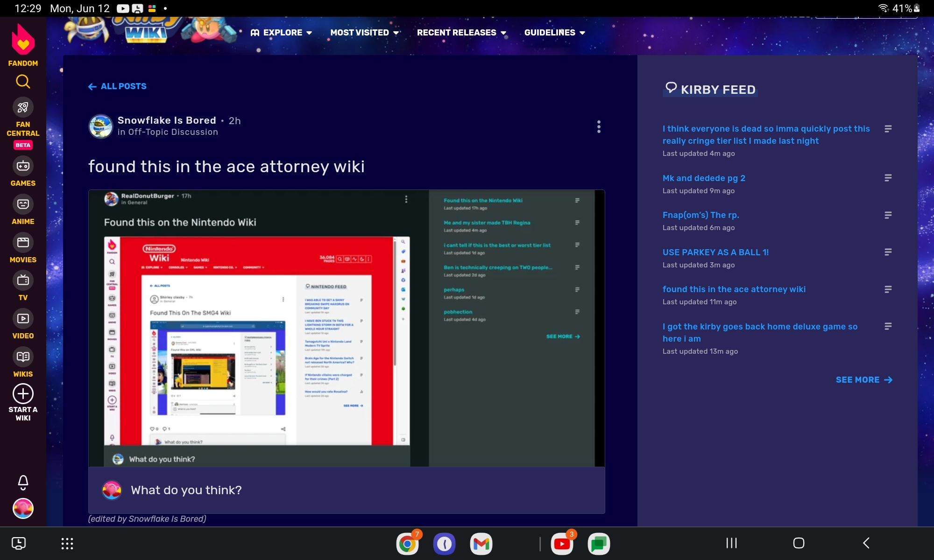934x560 pixels.
Task: Click the Chrome browser icon in taskbar
Action: click(x=408, y=543)
